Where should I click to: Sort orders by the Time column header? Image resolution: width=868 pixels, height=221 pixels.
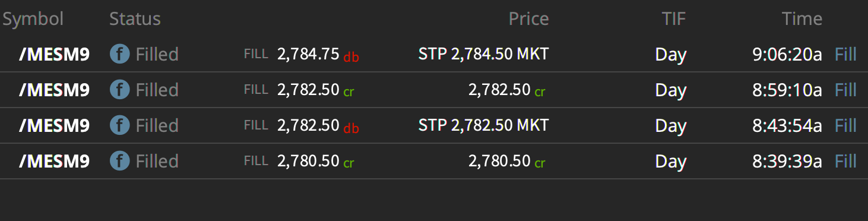802,19
